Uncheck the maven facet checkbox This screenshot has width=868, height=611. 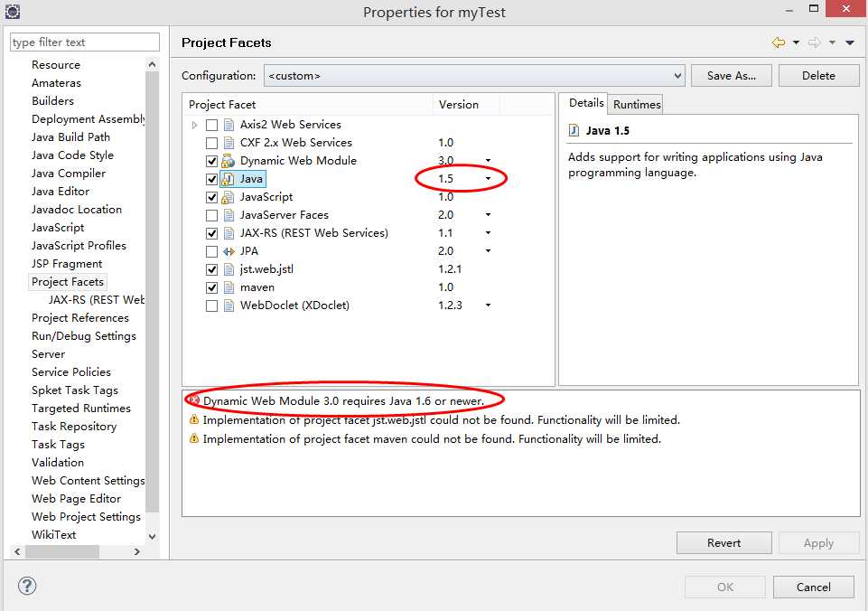coord(211,287)
